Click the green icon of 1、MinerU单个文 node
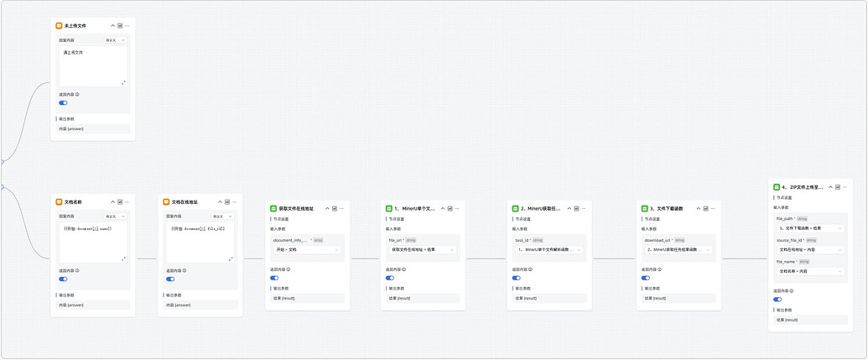The image size is (868, 360). (389, 208)
